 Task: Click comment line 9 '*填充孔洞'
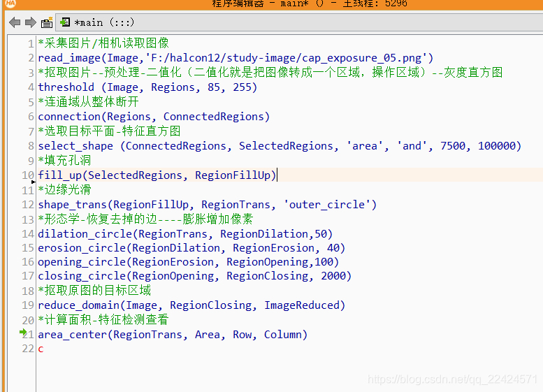[x=64, y=160]
